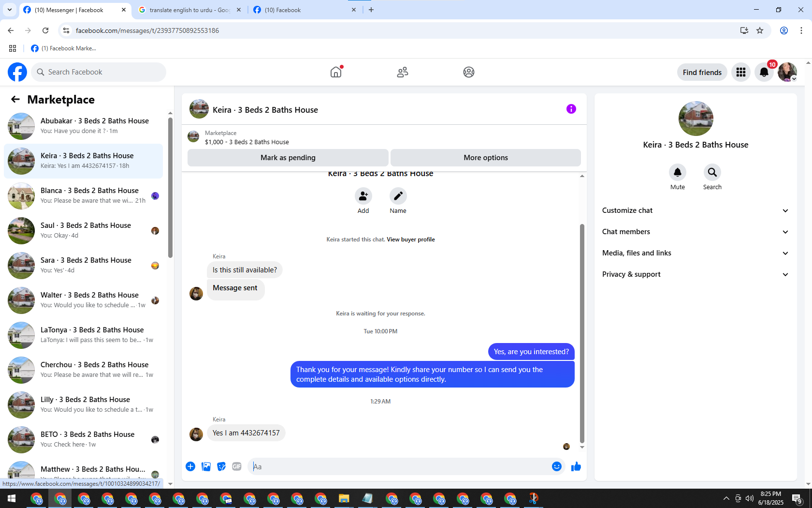Click the Search Facebook field

[x=99, y=72]
